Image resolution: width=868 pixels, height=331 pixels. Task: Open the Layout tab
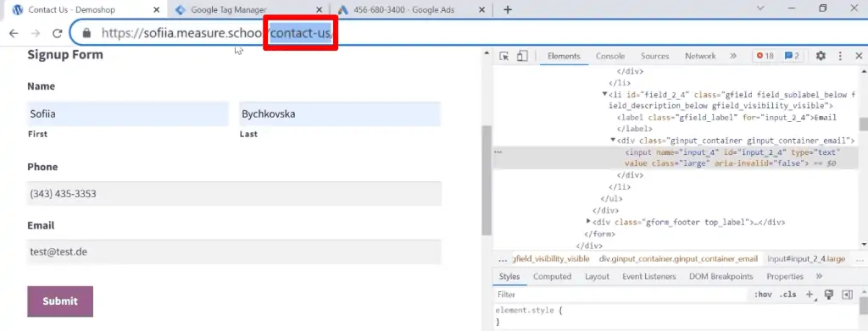tap(597, 276)
